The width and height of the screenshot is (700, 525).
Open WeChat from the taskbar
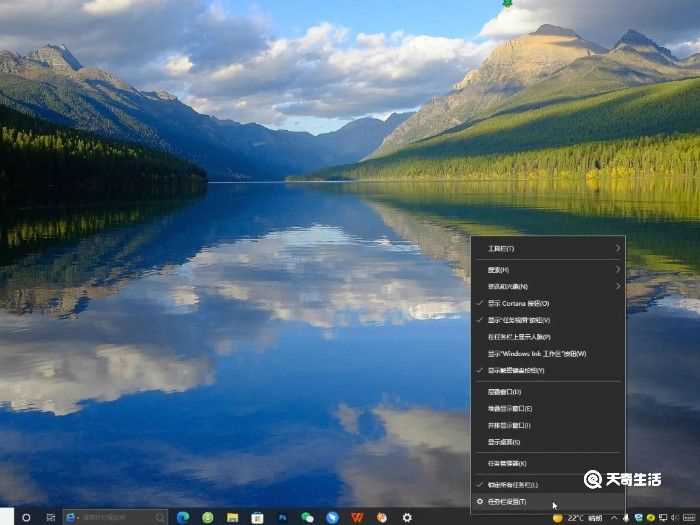coord(307,517)
